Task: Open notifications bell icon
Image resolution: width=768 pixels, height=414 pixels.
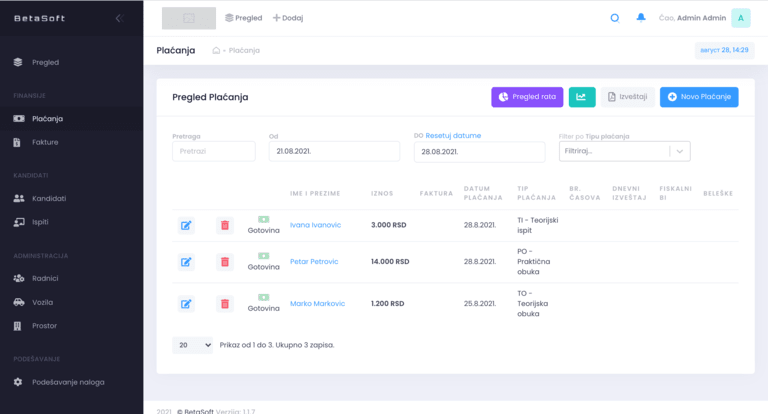Action: tap(641, 18)
